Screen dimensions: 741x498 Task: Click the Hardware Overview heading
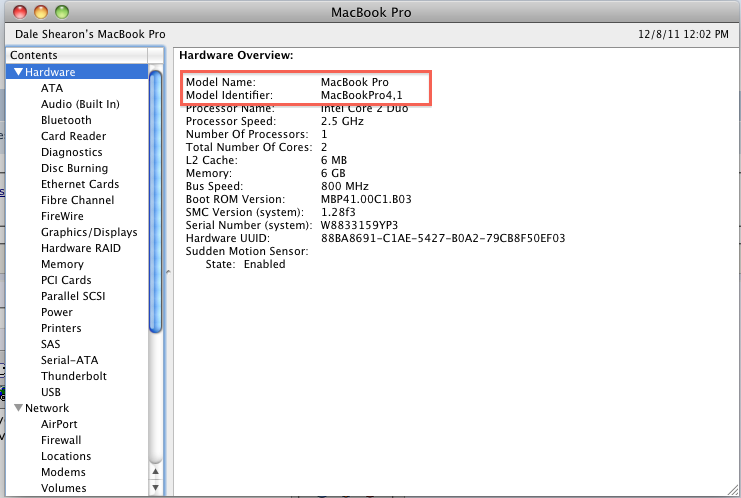236,55
